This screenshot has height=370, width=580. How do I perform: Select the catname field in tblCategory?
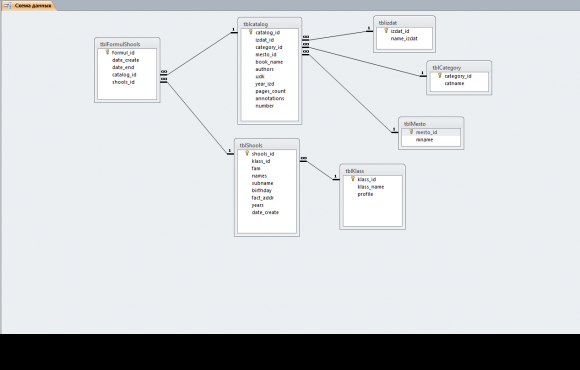pos(454,83)
